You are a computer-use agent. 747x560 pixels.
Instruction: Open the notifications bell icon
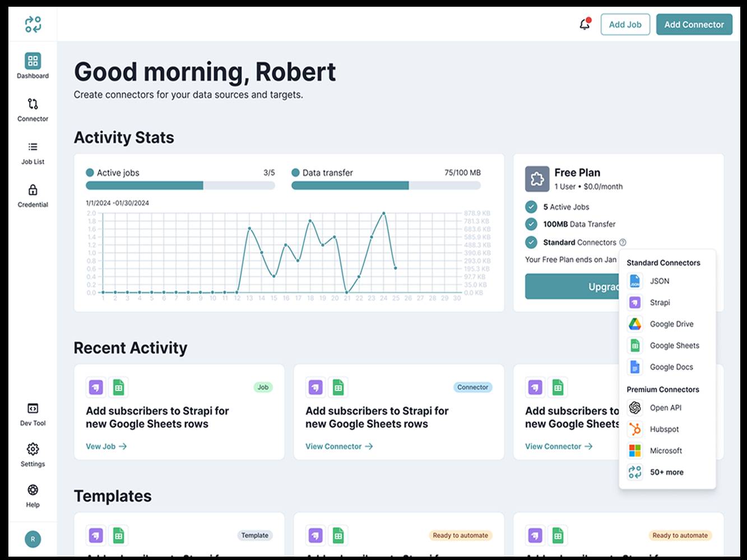(x=584, y=25)
